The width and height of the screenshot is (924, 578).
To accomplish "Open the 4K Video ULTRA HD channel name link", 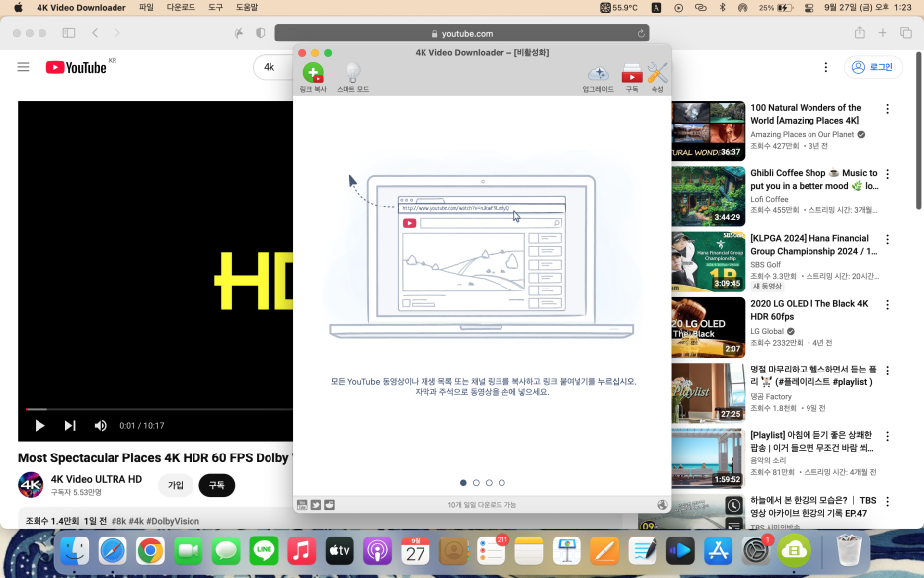I will click(97, 479).
